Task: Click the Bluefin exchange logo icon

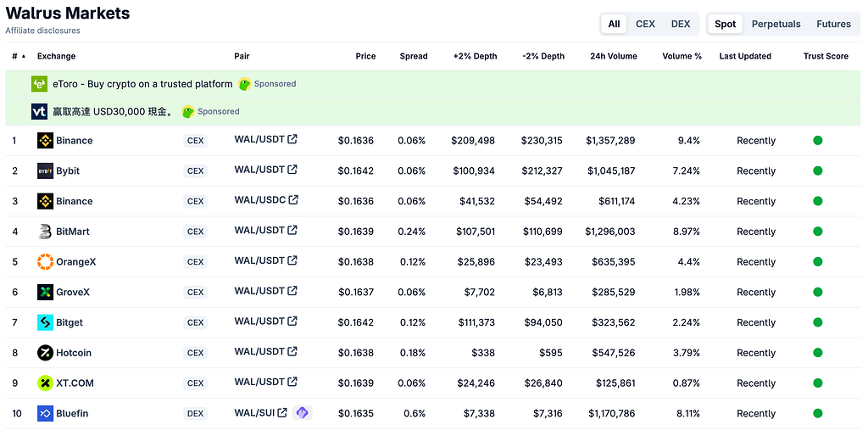Action: 45,413
